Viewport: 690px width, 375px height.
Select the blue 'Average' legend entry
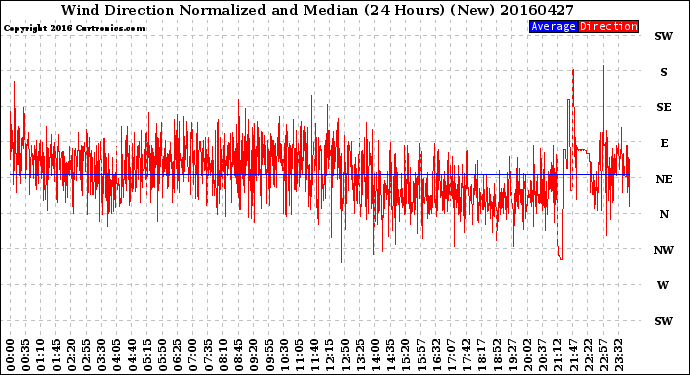pyautogui.click(x=553, y=26)
